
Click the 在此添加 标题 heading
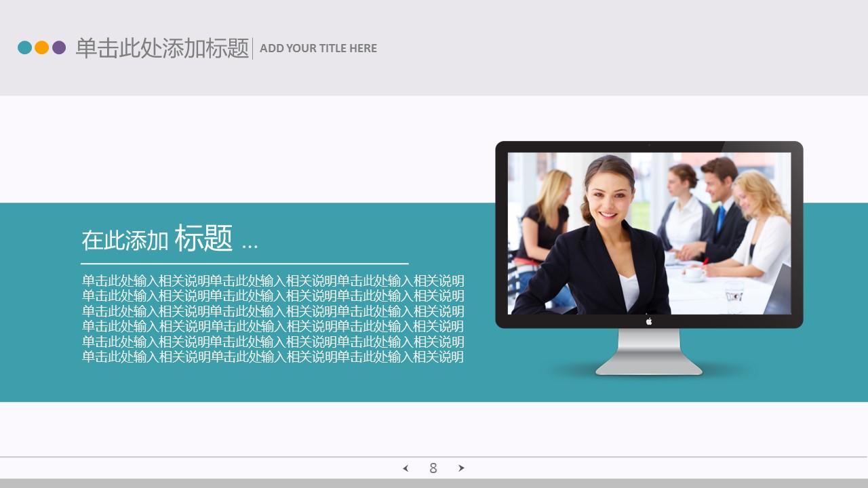(x=170, y=239)
